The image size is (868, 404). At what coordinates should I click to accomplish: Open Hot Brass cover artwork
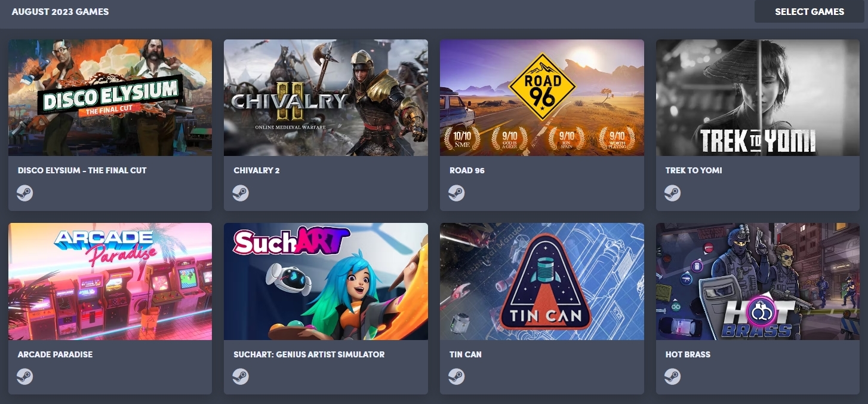coord(758,281)
